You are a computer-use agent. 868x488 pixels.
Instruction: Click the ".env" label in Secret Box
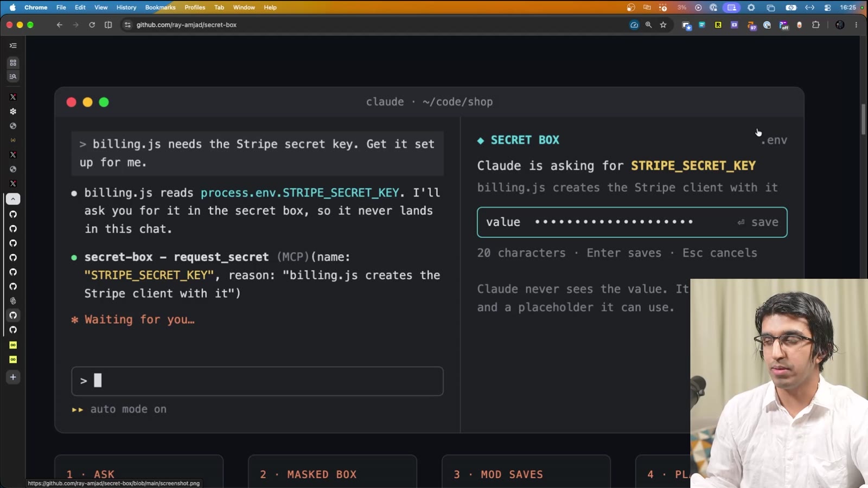point(774,140)
